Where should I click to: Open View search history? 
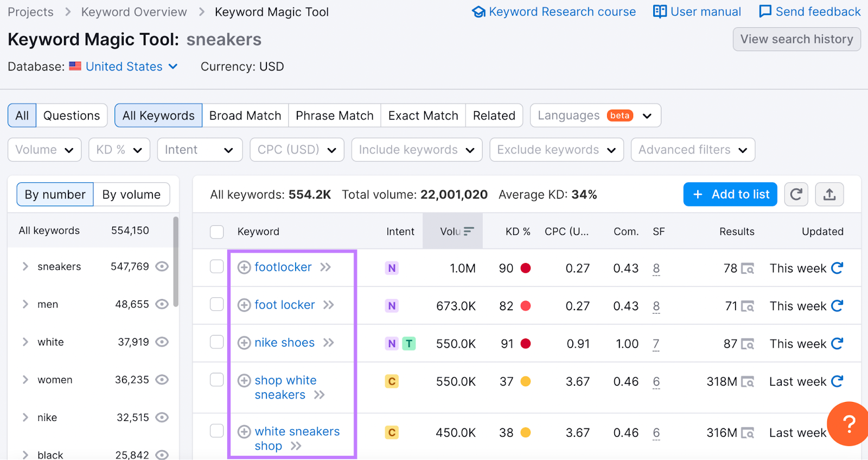[x=796, y=39]
